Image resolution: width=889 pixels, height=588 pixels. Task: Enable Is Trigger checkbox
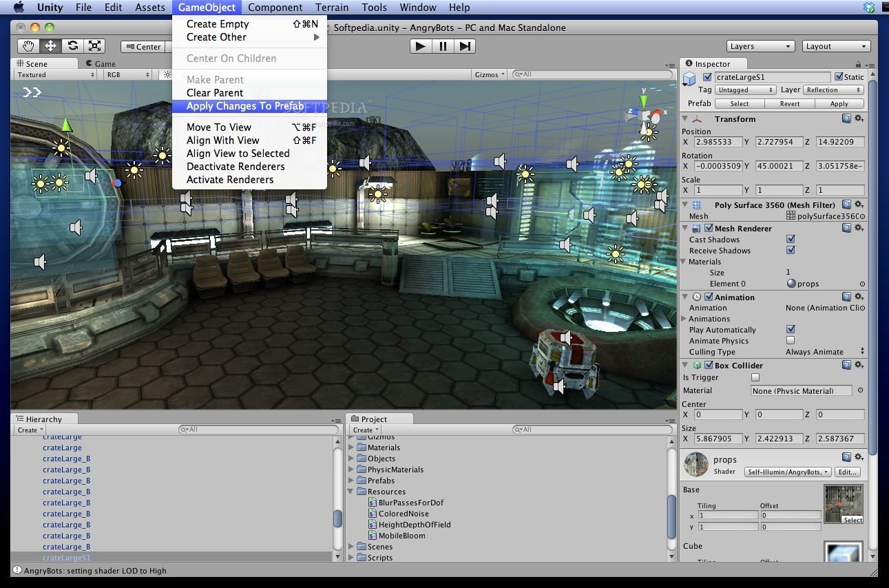pos(755,377)
